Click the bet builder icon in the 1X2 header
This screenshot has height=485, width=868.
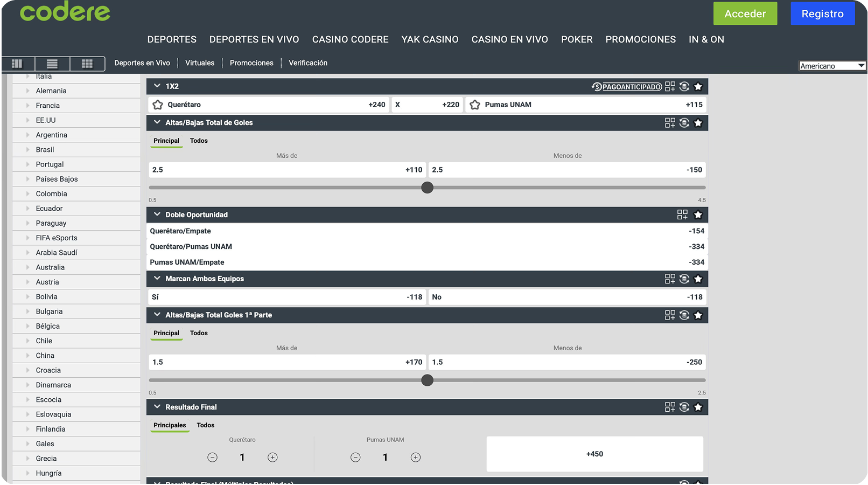(x=670, y=86)
